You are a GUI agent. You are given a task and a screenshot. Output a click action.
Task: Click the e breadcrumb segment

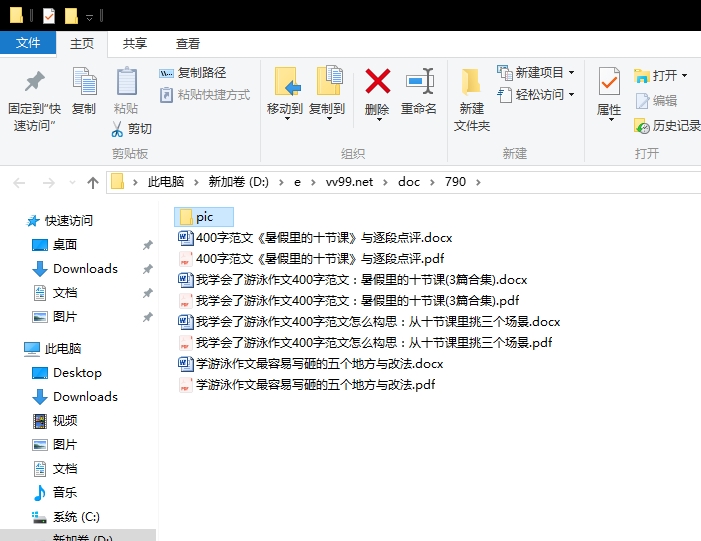(x=297, y=182)
